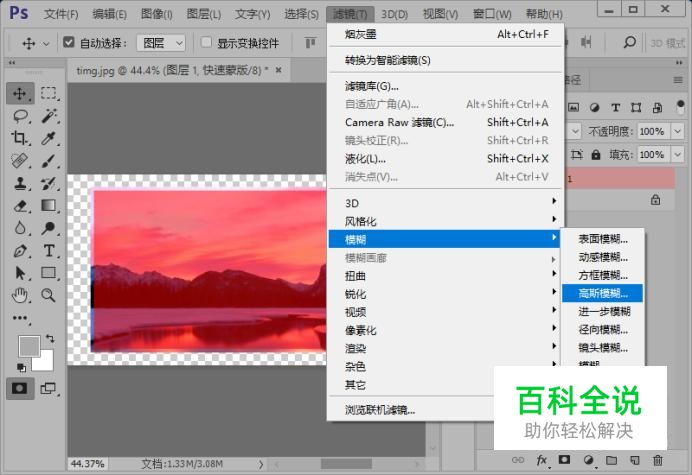692x475 pixels.
Task: Select the Rectangular Marquee tool
Action: coord(49,94)
